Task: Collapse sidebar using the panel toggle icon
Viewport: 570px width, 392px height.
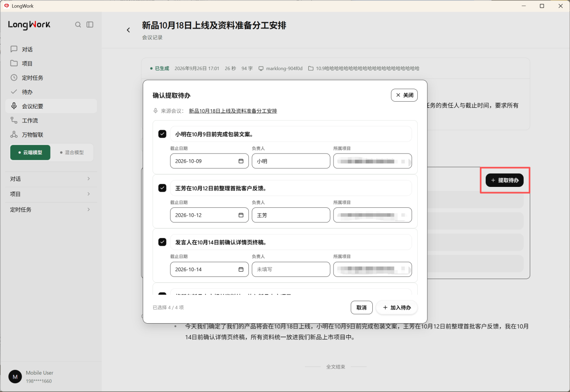Action: pos(90,25)
